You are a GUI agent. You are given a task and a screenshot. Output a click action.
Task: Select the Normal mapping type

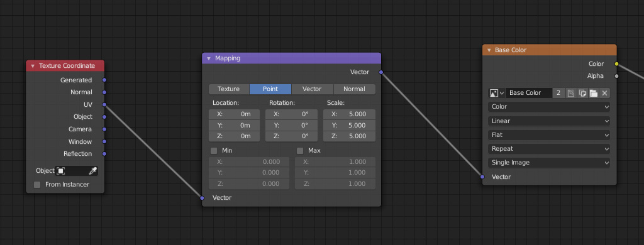(x=354, y=89)
